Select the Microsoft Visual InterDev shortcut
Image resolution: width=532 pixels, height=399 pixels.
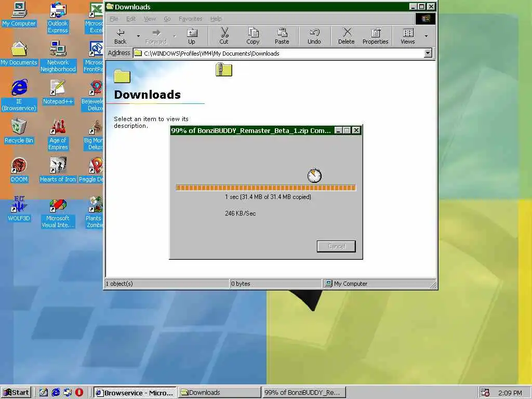point(58,212)
